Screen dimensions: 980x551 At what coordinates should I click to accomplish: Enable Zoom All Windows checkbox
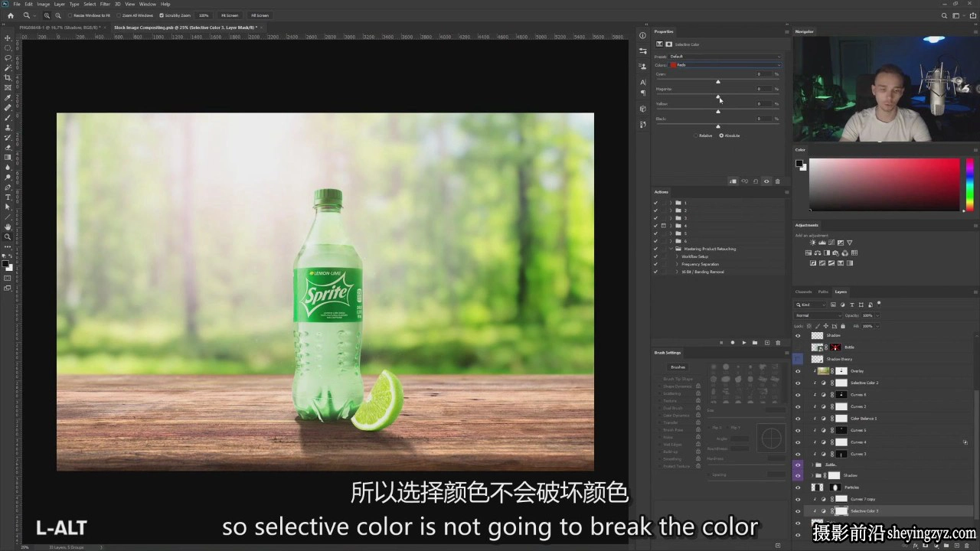[118, 15]
